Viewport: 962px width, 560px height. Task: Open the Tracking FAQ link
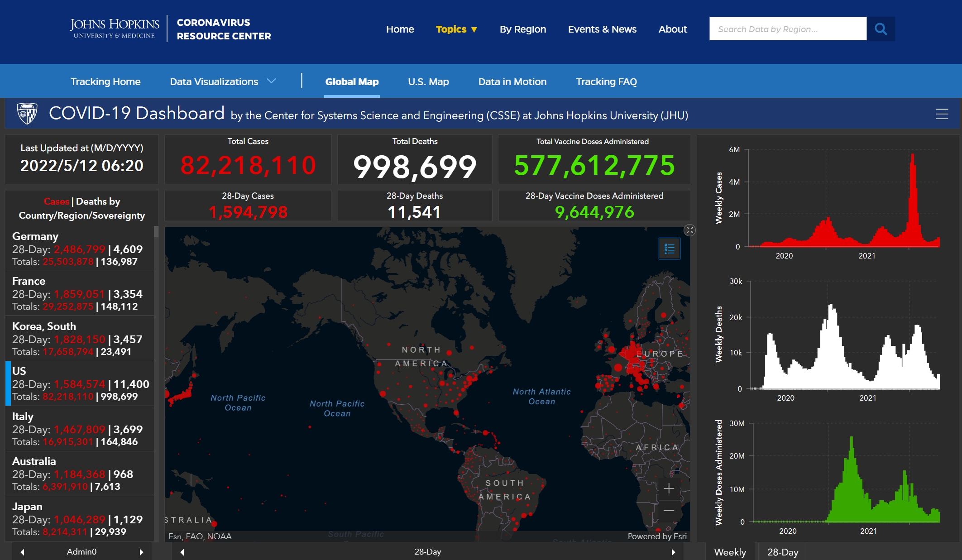[606, 81]
